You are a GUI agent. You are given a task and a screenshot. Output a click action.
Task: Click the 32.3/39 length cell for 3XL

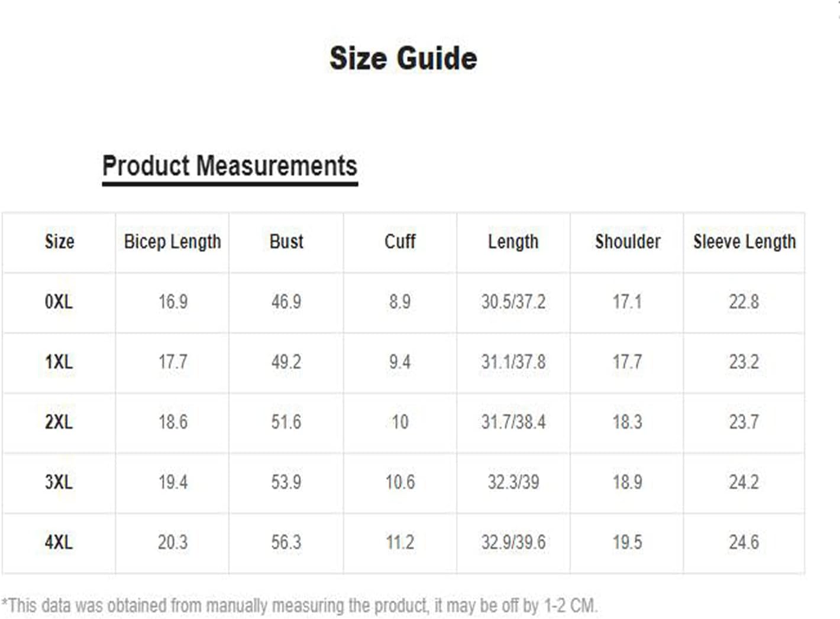tap(513, 482)
